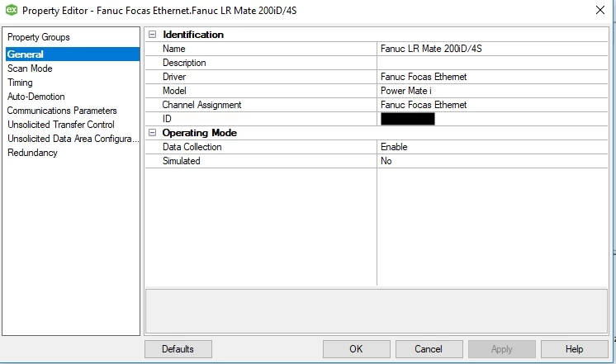Collapse the Operating Mode section
Viewport: 616px width, 364px height.
pos(153,133)
